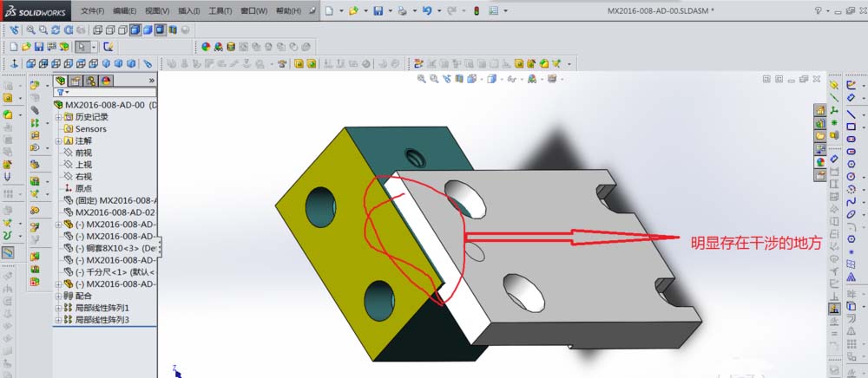Screen dimensions: 868x378
Task: Open dropdown next to Undo icon
Action: [x=439, y=10]
